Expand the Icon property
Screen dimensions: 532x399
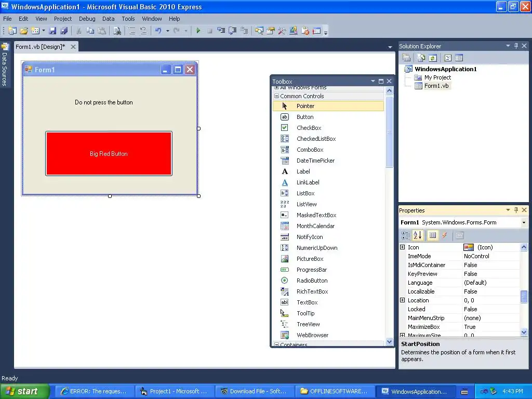[403, 247]
